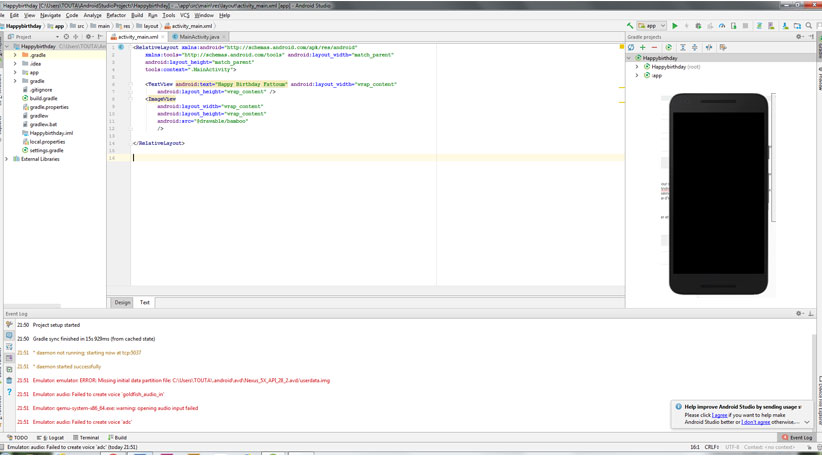Viewport: 822px width, 469px height.
Task: Open the VCS menu
Action: (185, 15)
